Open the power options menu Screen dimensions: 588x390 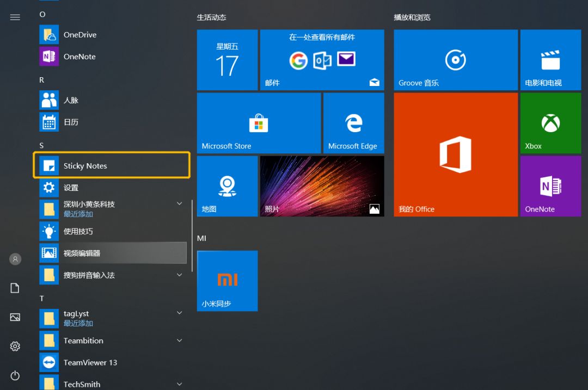(x=15, y=375)
